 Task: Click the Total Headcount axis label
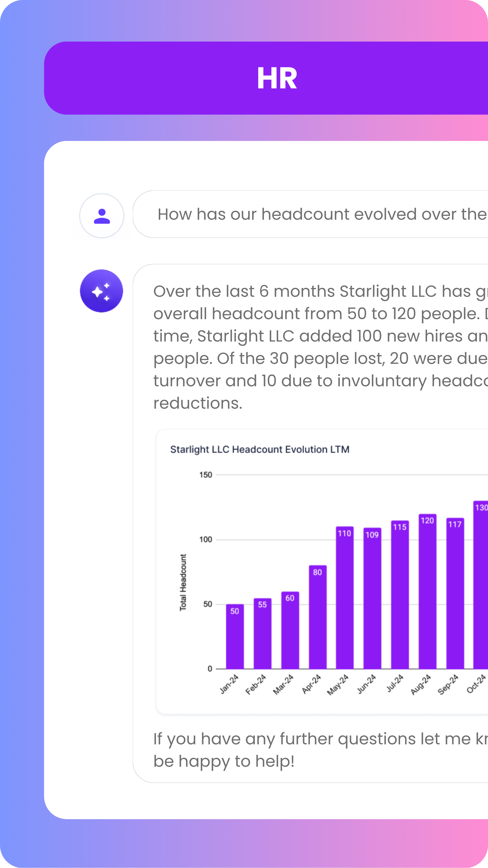pyautogui.click(x=183, y=583)
